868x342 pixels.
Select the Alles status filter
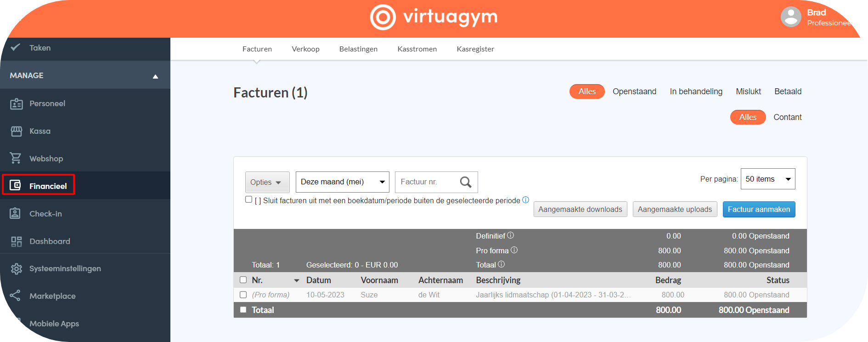pos(587,91)
